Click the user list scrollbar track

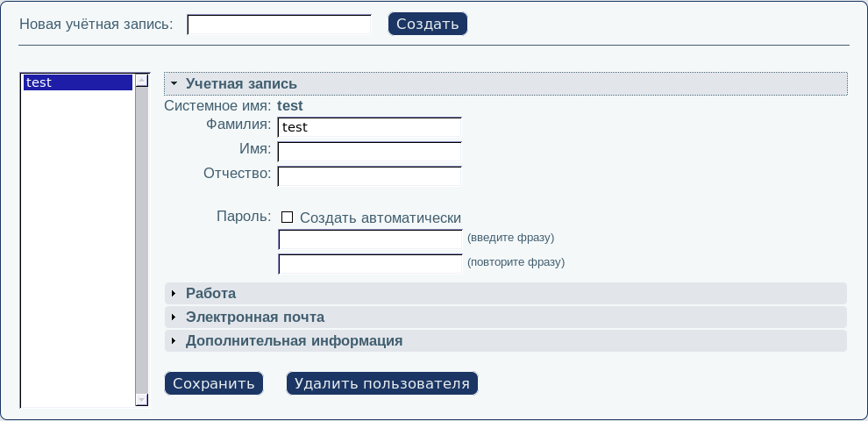point(142,237)
